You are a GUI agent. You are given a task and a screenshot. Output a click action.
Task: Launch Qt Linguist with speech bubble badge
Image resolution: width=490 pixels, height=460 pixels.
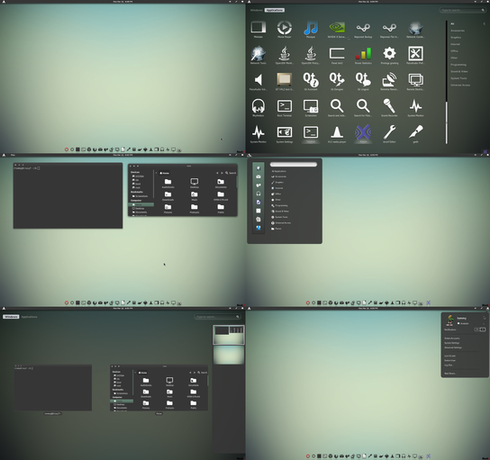coord(363,80)
